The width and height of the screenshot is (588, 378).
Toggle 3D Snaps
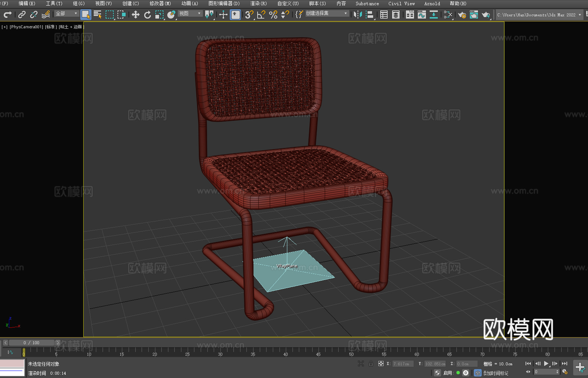(x=249, y=14)
